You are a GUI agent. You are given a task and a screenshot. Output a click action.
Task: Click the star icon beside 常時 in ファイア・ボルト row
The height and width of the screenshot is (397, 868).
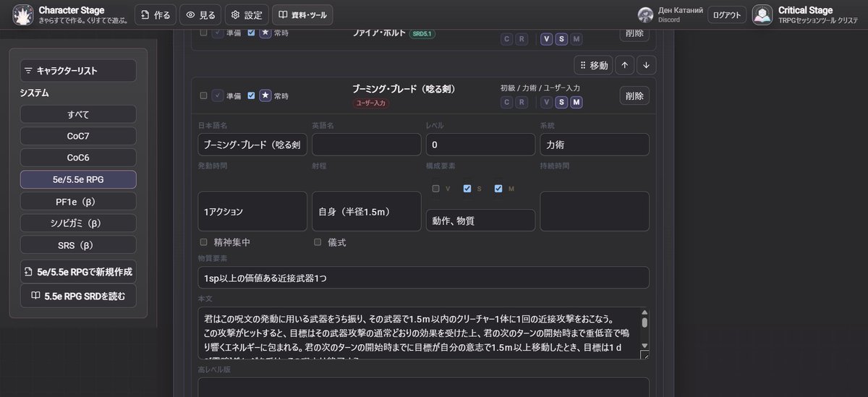pyautogui.click(x=265, y=33)
